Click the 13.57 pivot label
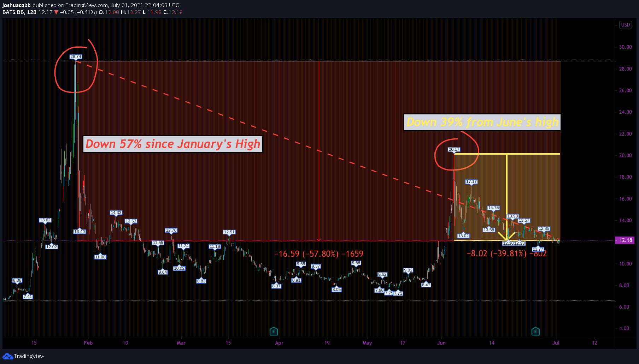639x364 pixels. coord(524,220)
